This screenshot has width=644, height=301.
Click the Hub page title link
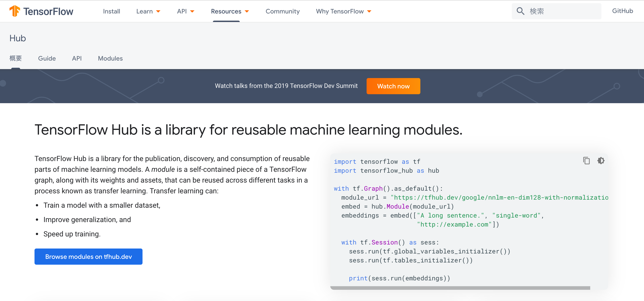[x=17, y=38]
